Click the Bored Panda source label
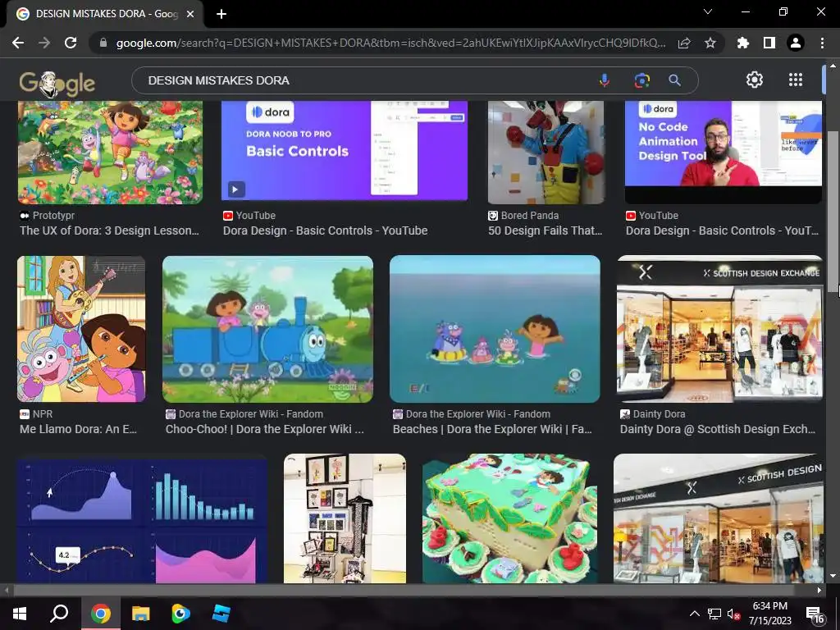840x630 pixels. pyautogui.click(x=529, y=216)
